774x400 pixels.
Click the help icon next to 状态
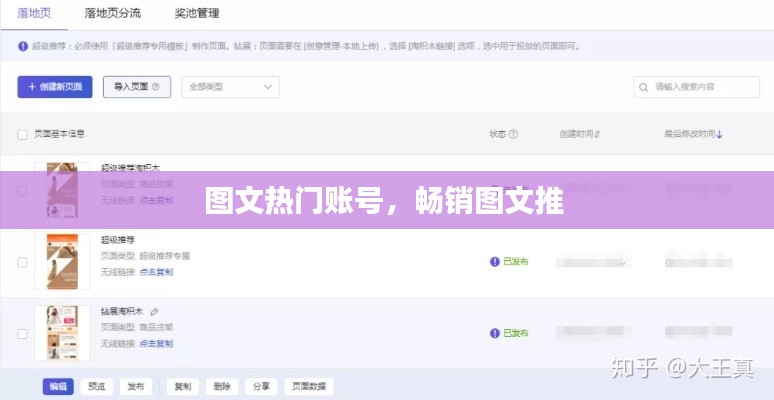(513, 134)
